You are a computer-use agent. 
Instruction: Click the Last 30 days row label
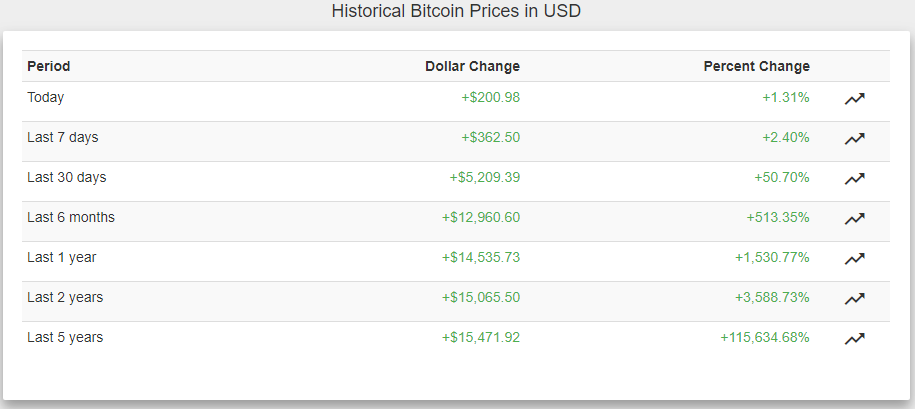(67, 177)
